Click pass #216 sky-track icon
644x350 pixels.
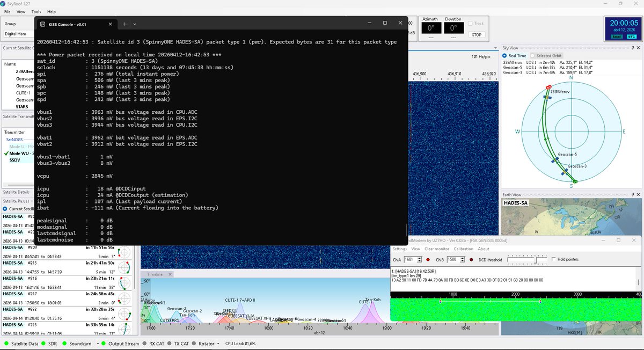[x=124, y=282]
